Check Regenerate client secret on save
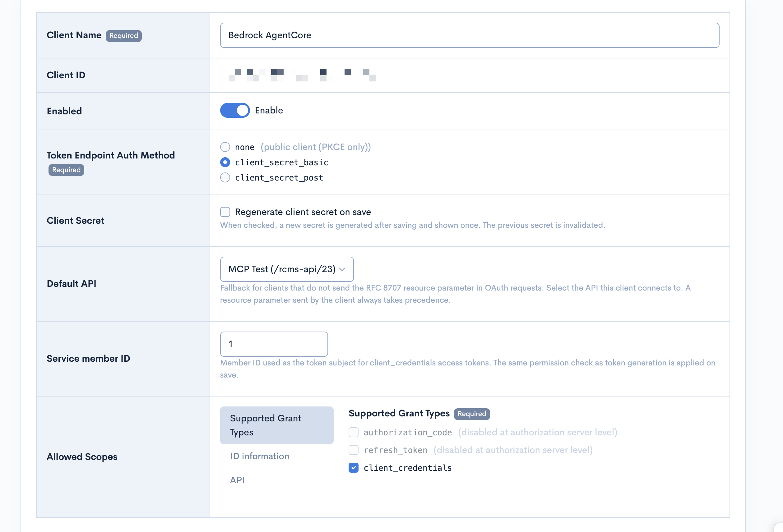This screenshot has width=783, height=532. click(225, 212)
